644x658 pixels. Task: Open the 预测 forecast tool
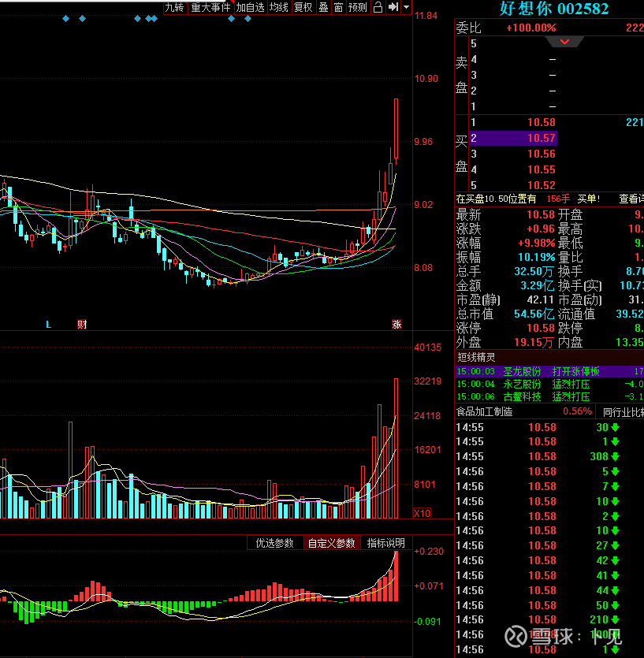pyautogui.click(x=358, y=7)
